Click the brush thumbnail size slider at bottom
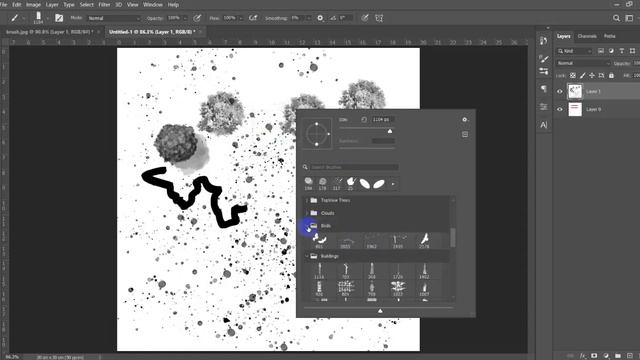The height and width of the screenshot is (360, 640). (380, 311)
